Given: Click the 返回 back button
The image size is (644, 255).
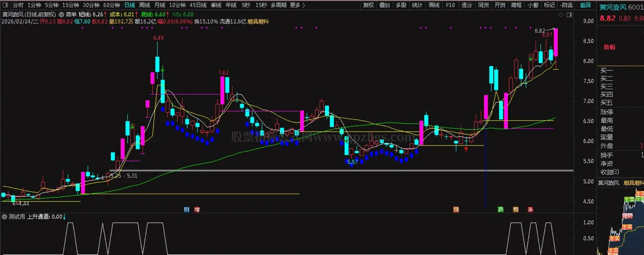Looking at the screenshot, I should pyautogui.click(x=585, y=5).
